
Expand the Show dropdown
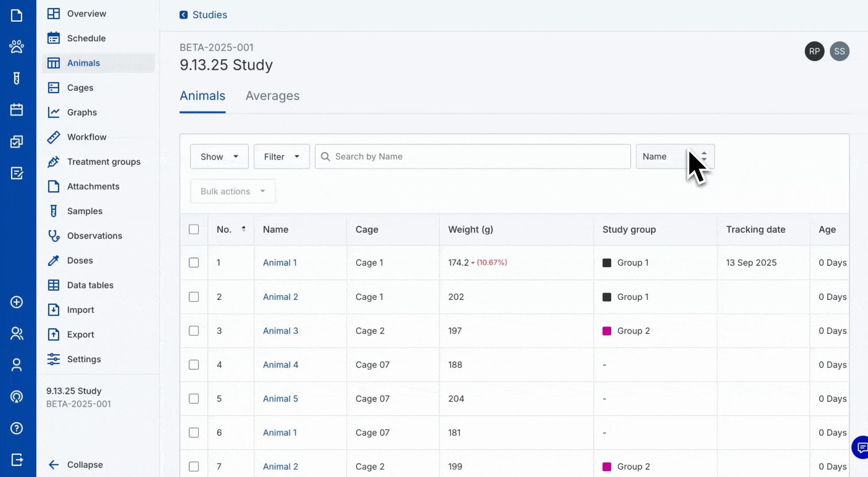[219, 157]
